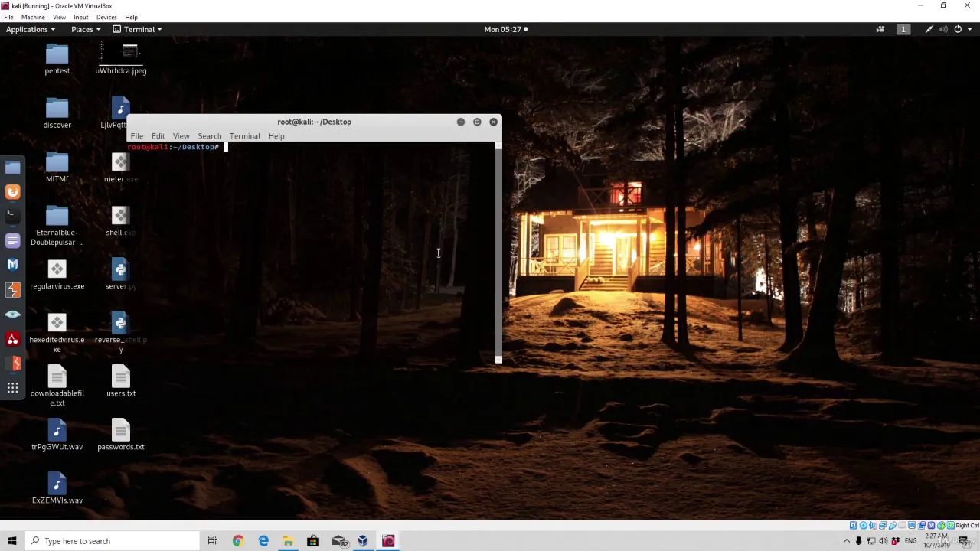Click the volume icon in Kali top bar
Screen dimensions: 980x551
pyautogui.click(x=943, y=29)
